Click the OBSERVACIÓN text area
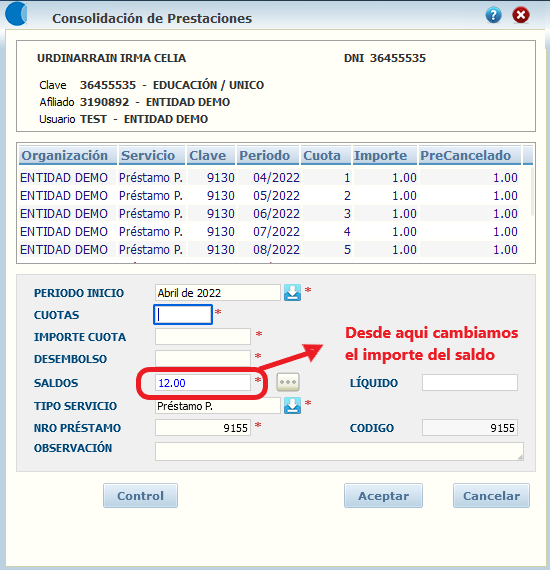This screenshot has height=570, width=550. [340, 451]
